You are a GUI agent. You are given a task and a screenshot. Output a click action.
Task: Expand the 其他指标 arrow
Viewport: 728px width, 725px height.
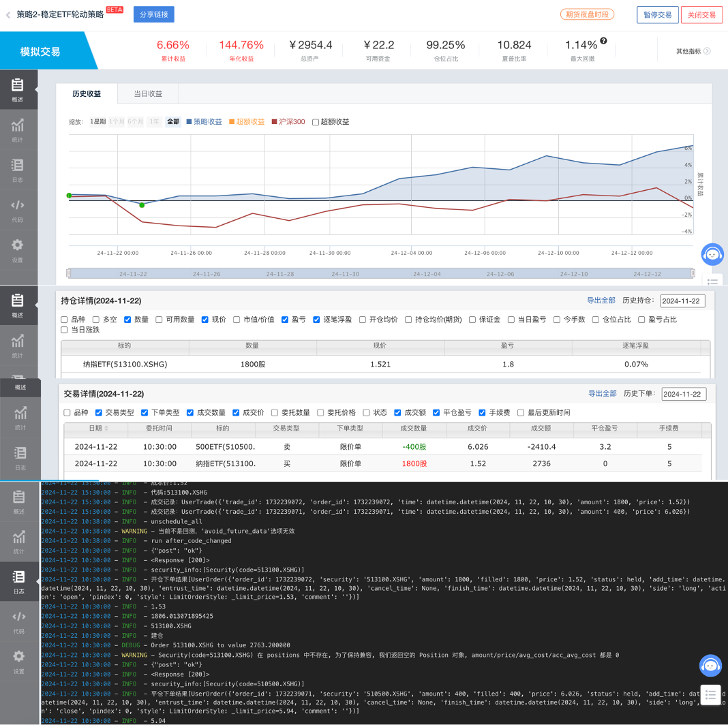[707, 51]
